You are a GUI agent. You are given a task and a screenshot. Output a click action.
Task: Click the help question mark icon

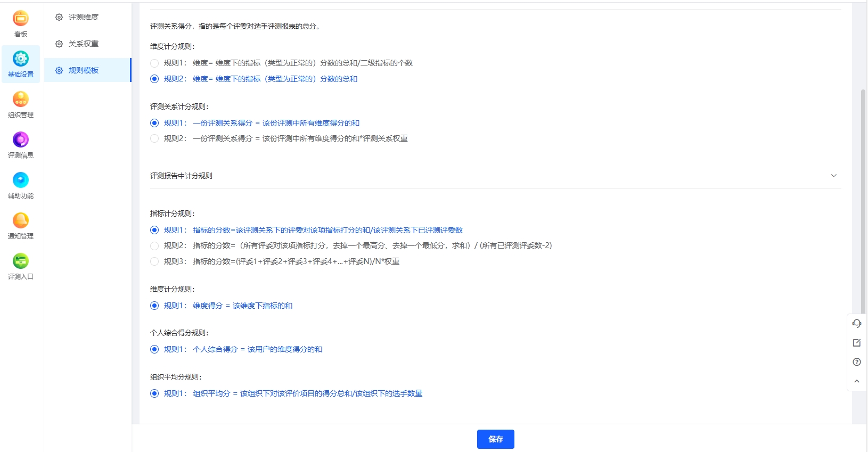click(857, 362)
